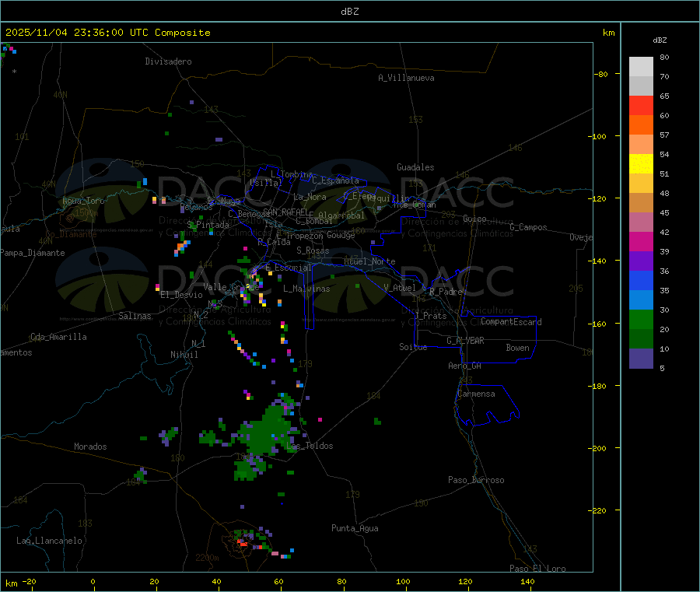Click the R_Padre map label
Image resolution: width=700 pixels, height=592 pixels.
pos(446,292)
